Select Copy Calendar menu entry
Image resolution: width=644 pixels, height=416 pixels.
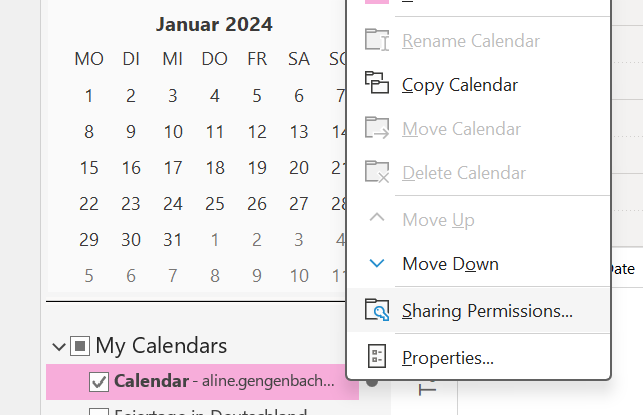[460, 85]
